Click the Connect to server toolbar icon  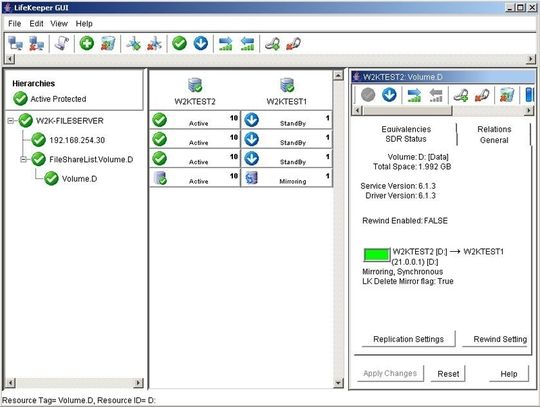pos(15,44)
